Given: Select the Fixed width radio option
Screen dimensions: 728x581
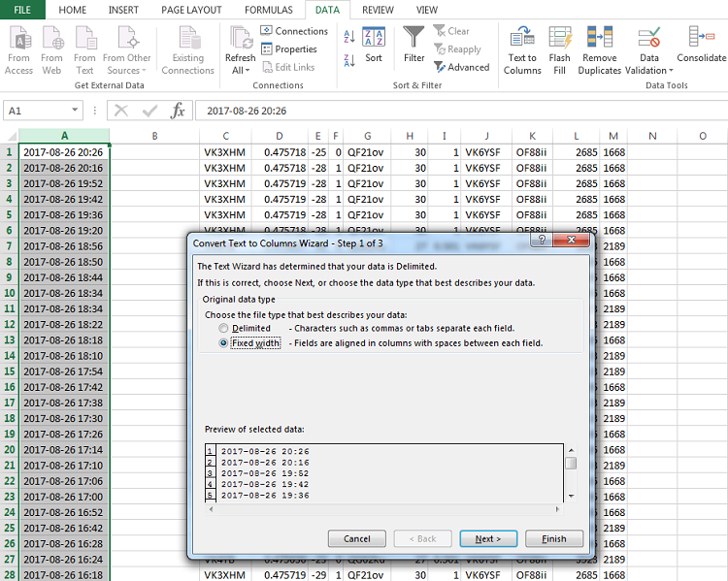Looking at the screenshot, I should [x=224, y=343].
